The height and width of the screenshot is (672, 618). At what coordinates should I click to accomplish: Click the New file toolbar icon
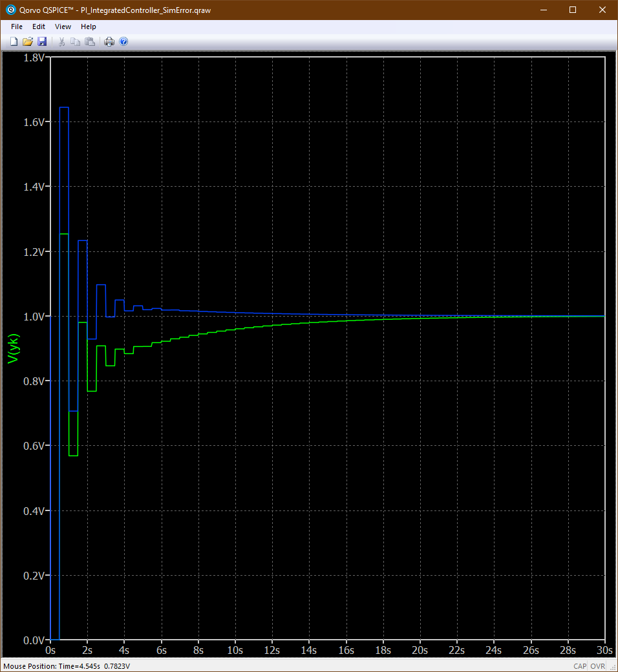tap(14, 42)
